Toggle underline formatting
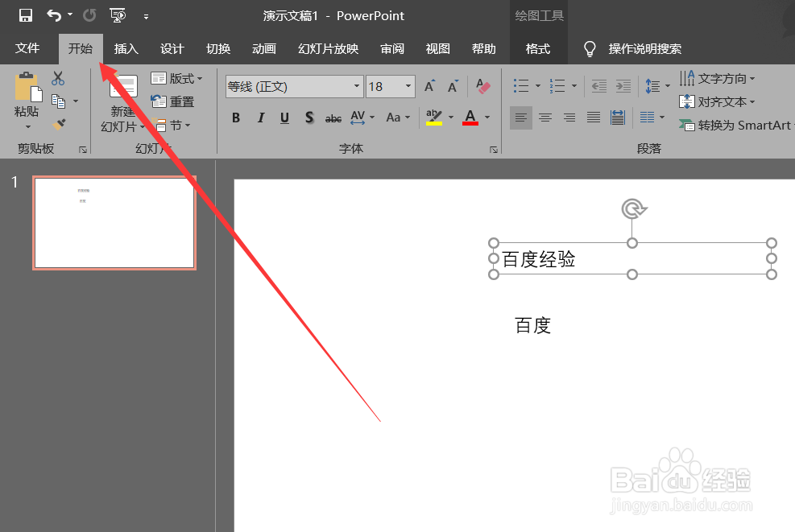Image resolution: width=795 pixels, height=532 pixels. coord(285,118)
